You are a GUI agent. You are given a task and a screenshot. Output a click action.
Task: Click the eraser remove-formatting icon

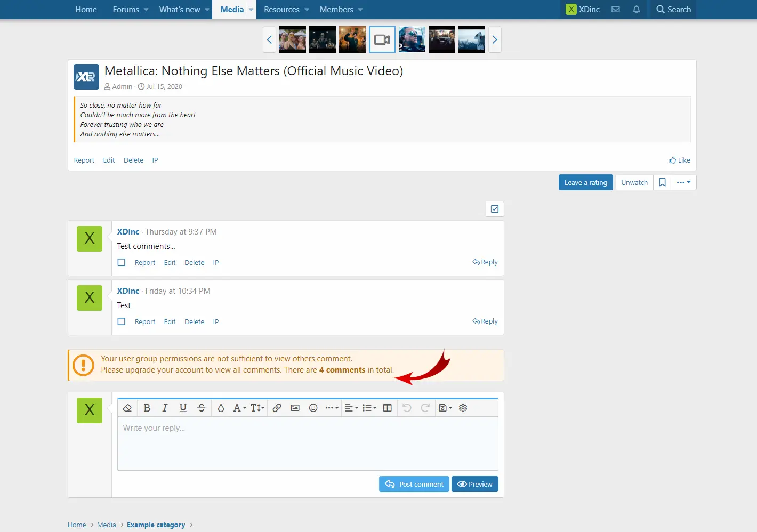[x=127, y=408]
